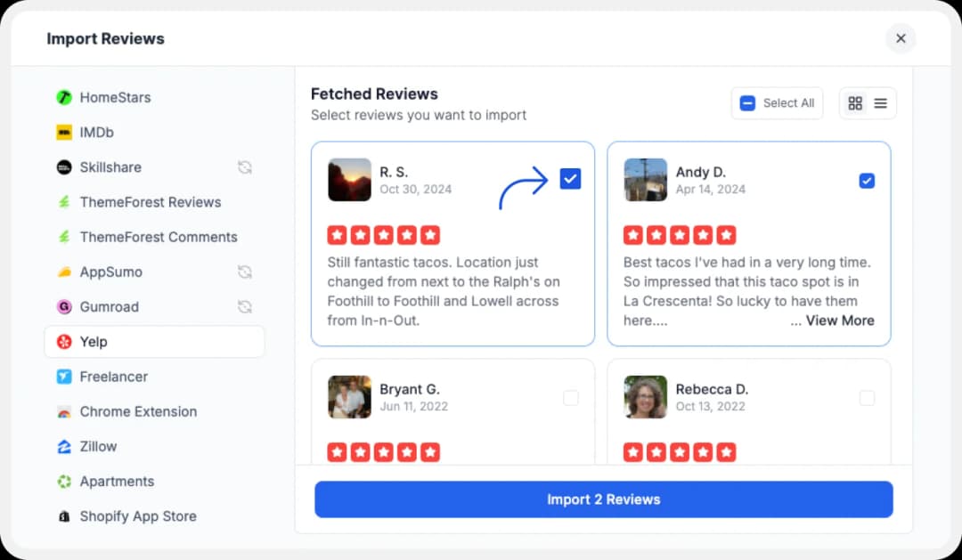Uncheck Andy D.'s review
Viewport: 962px width, 560px height.
867,181
